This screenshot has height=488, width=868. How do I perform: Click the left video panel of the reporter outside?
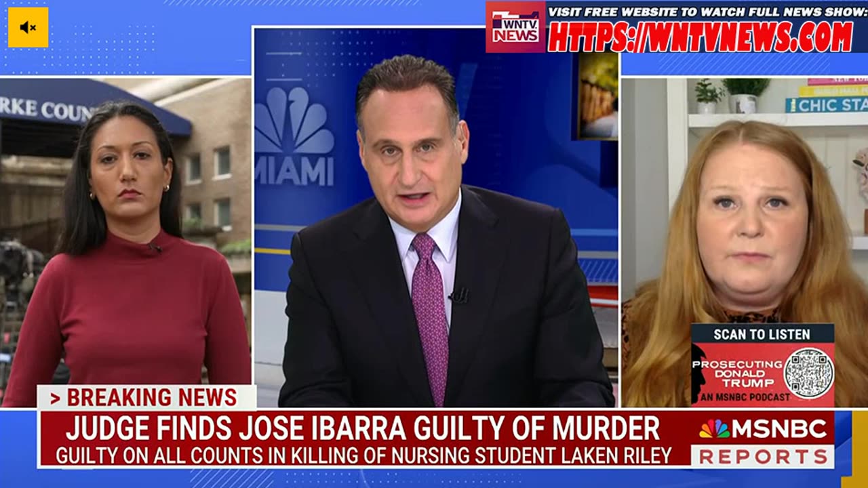pos(126,242)
